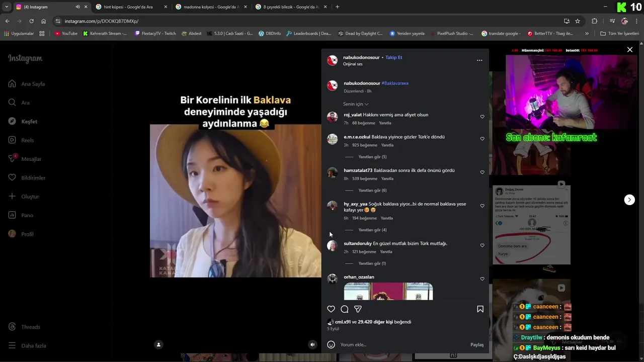This screenshot has height=362, width=644.
Task: Show the 925 beğenme likes list
Action: point(365,145)
